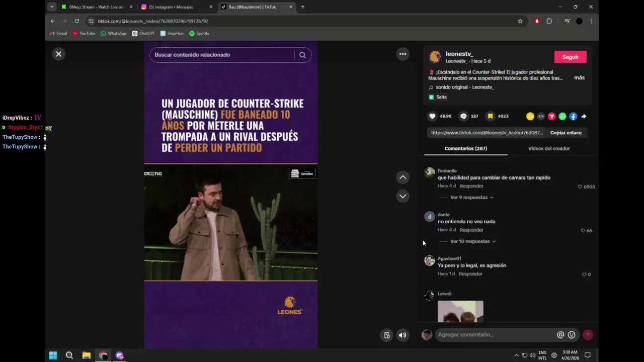Expand the description with 'más'
The image size is (644, 362).
[579, 78]
